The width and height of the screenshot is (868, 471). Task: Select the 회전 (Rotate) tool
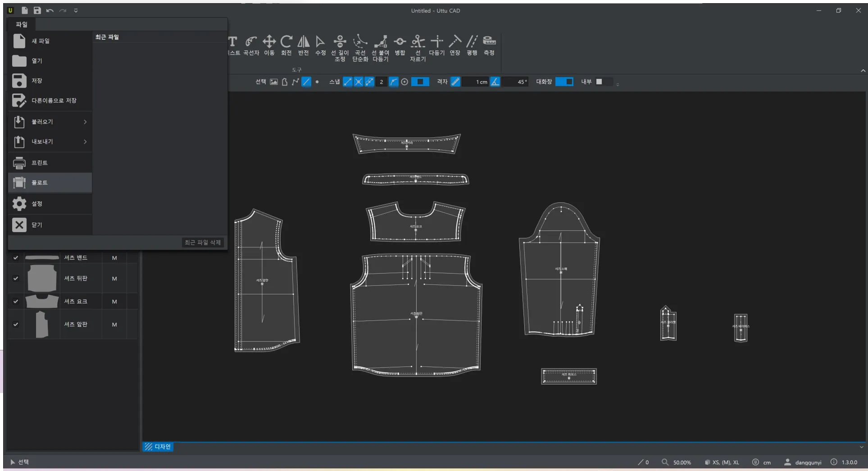(286, 46)
